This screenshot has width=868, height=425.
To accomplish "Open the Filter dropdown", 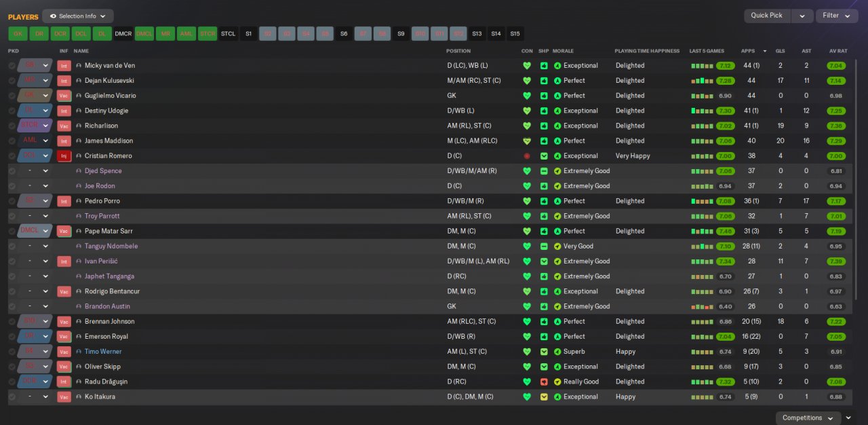I will coord(837,16).
